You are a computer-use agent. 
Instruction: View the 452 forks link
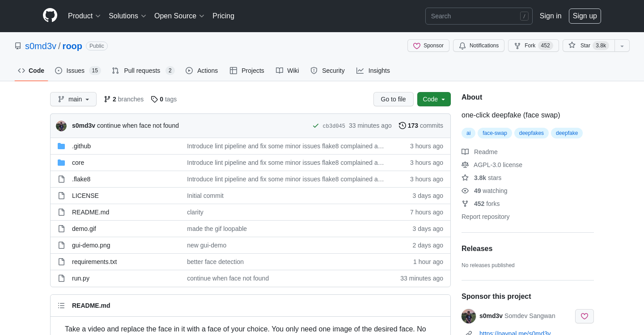[x=481, y=204]
